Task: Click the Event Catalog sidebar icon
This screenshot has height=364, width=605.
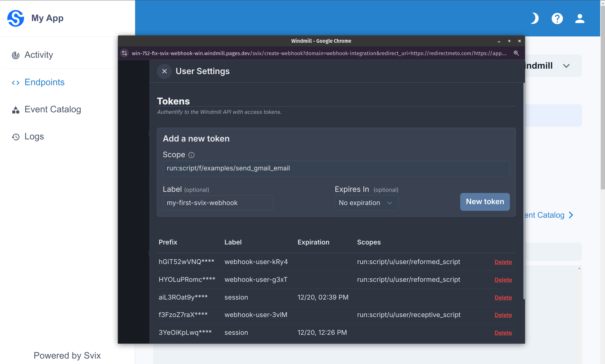Action: click(16, 109)
